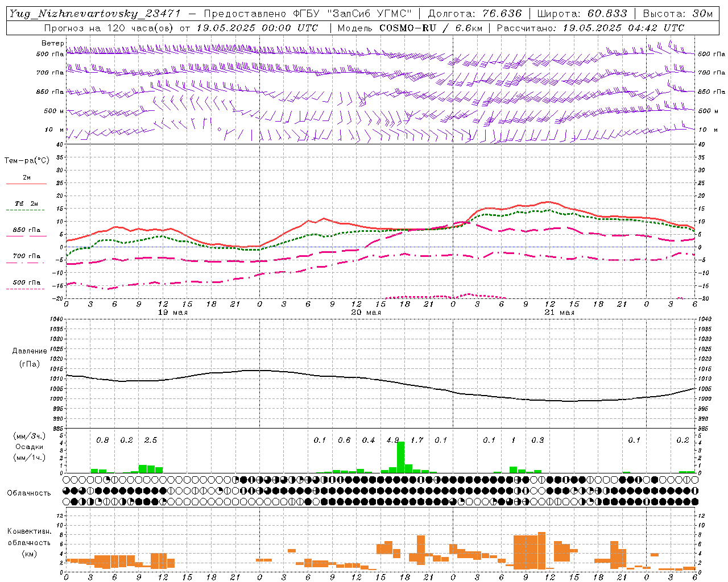Click '850 гПа' in the temperature legend
The image size is (728, 582).
27,230
